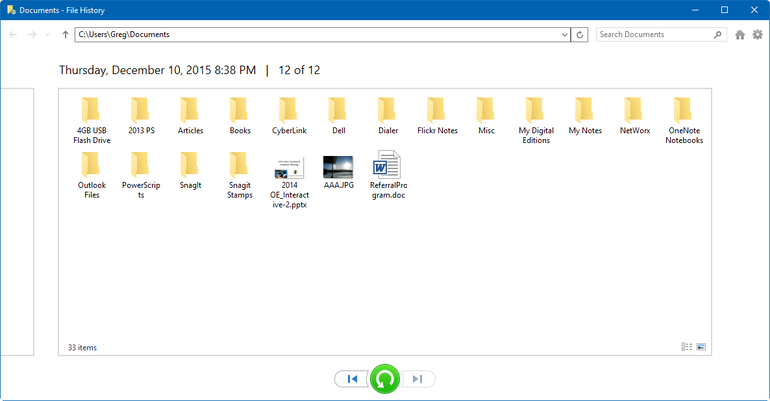Open the File History settings gear
The image size is (770, 401).
click(x=758, y=34)
